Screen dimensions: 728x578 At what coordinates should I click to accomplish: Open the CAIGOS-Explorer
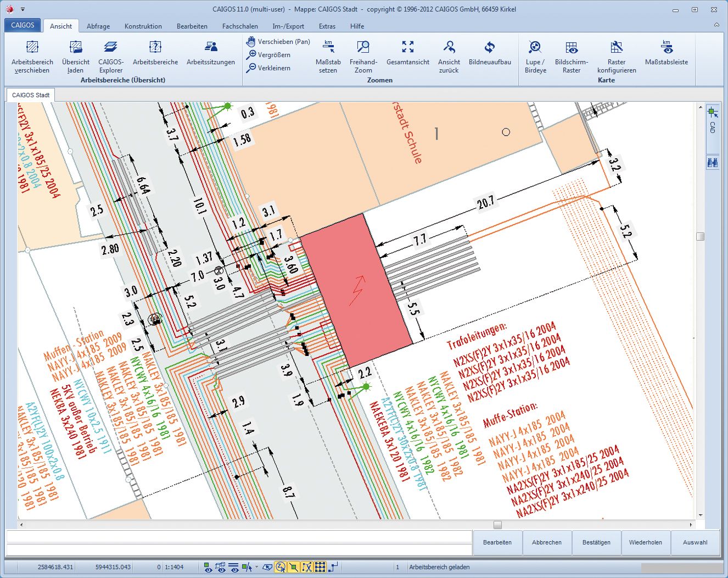coord(111,48)
